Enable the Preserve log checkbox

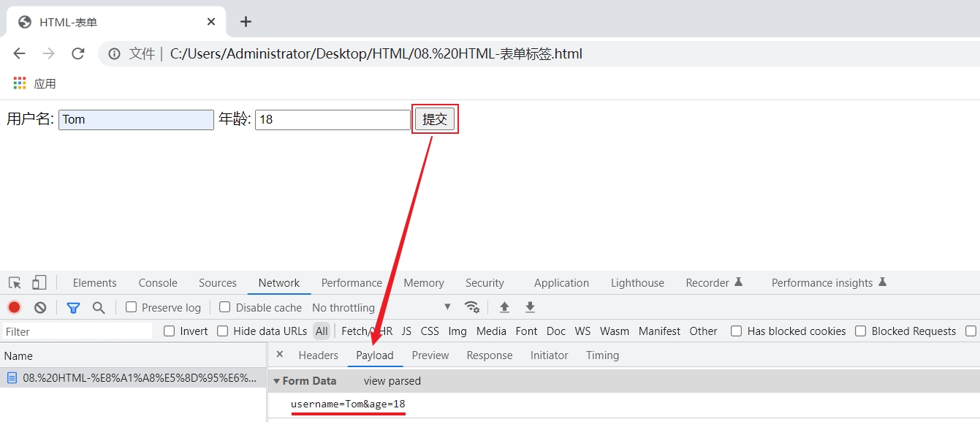click(132, 307)
